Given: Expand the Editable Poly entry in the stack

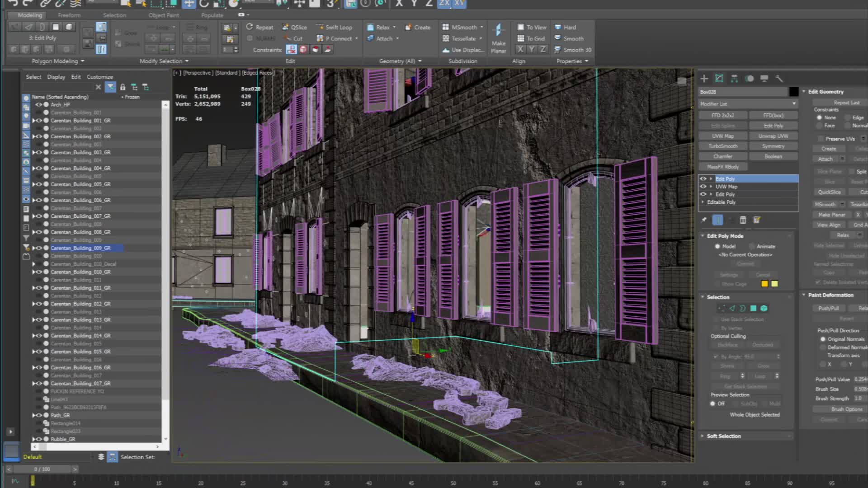Looking at the screenshot, I should 703,202.
